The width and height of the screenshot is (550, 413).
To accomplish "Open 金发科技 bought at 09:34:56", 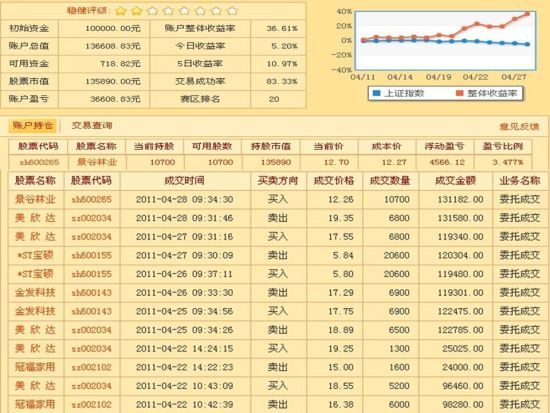I will pyautogui.click(x=35, y=311).
